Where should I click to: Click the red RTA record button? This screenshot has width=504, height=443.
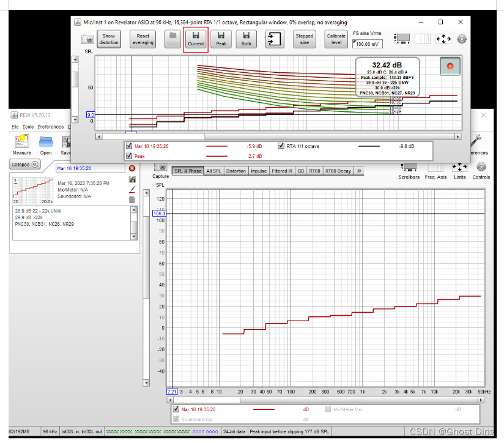[450, 66]
